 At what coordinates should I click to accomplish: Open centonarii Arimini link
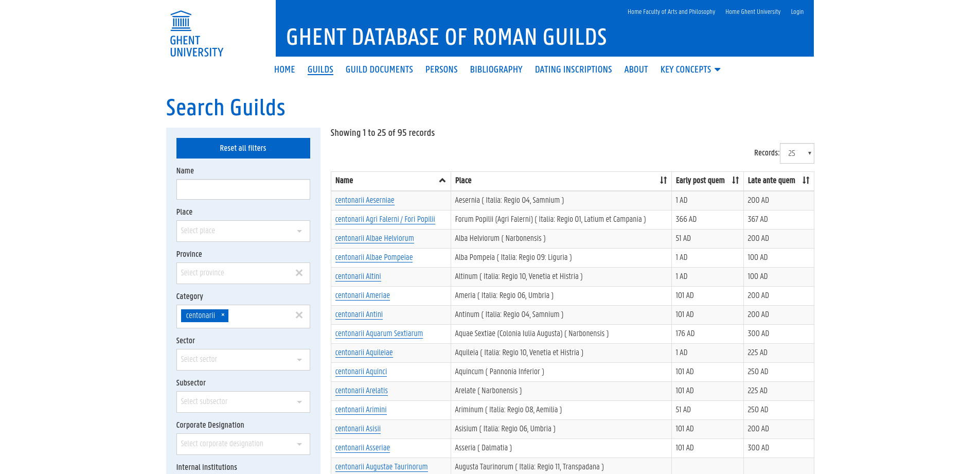[x=361, y=410]
